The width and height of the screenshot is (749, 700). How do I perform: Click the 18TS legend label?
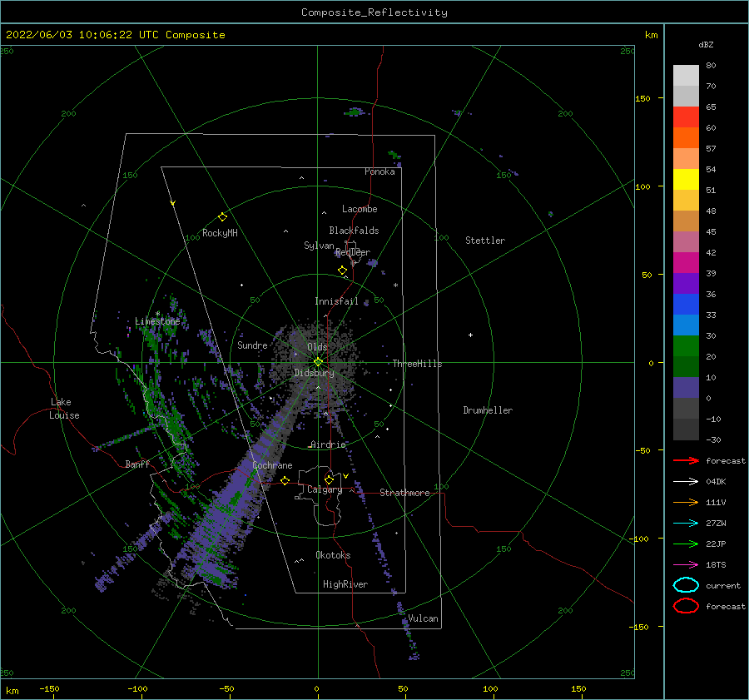(x=716, y=565)
